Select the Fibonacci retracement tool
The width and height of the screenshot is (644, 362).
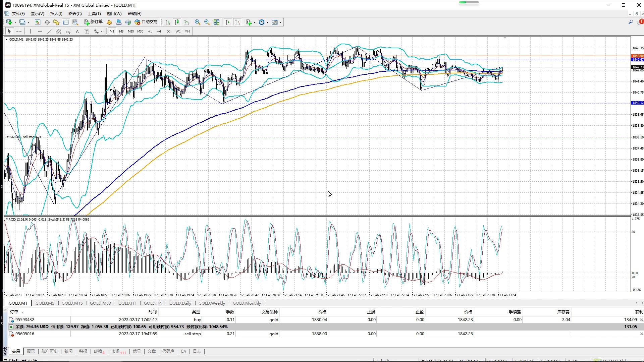pyautogui.click(x=68, y=31)
